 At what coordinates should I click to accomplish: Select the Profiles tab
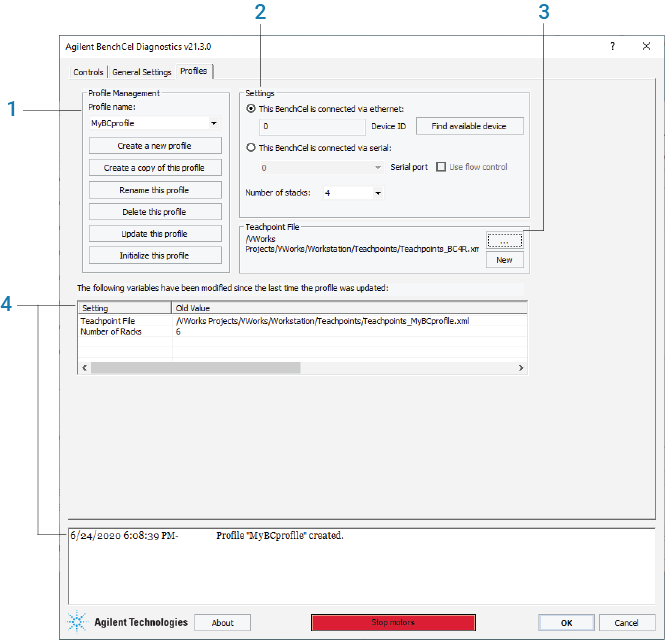(x=194, y=71)
